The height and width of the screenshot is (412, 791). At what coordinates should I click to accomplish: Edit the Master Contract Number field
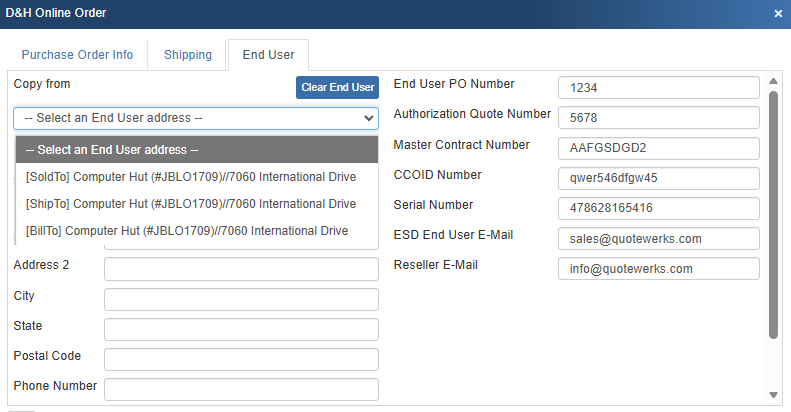point(658,148)
